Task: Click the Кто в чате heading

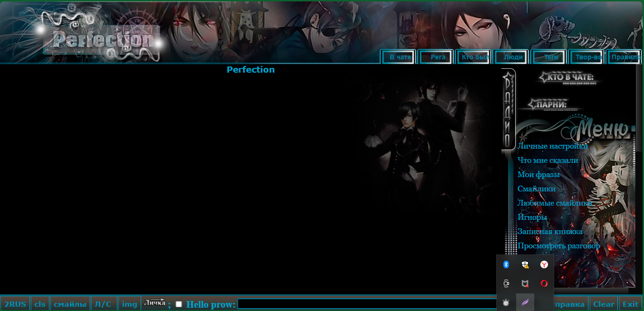Action: point(568,77)
